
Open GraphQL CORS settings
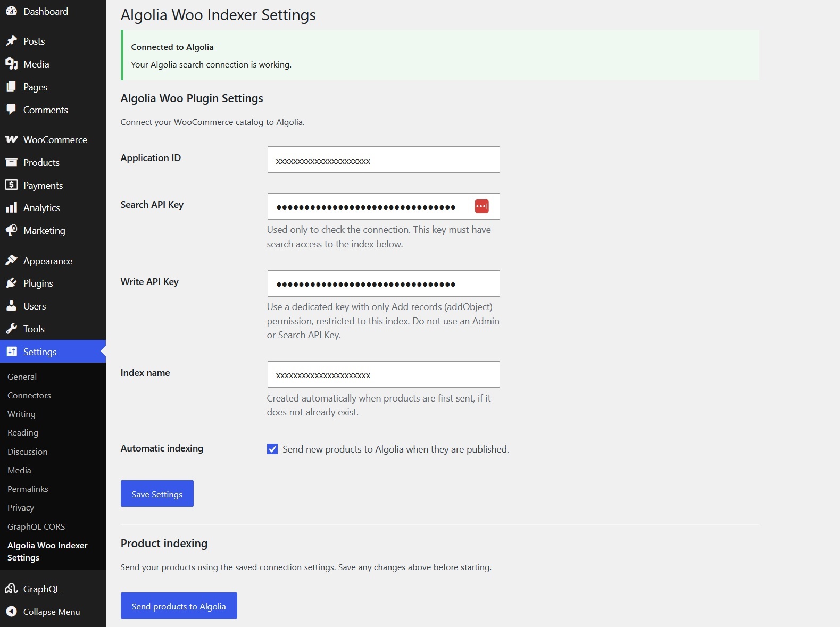[36, 526]
